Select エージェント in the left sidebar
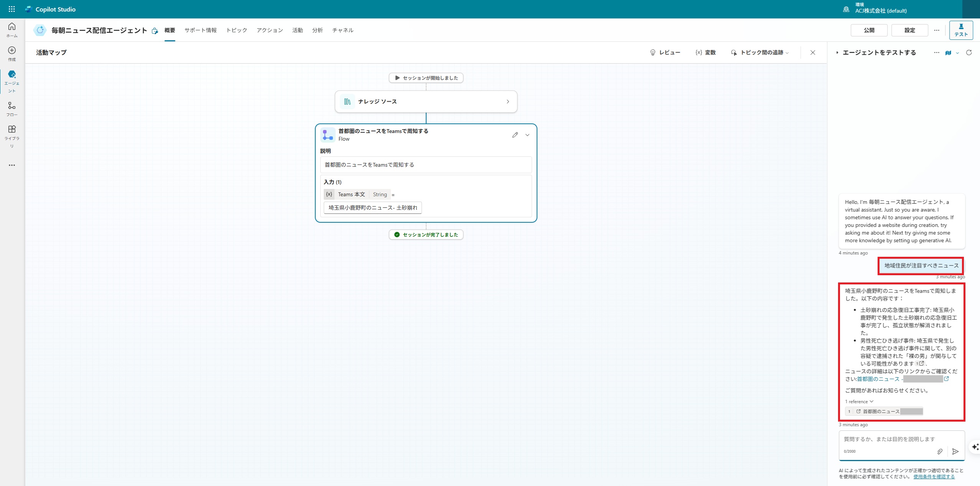 (x=12, y=81)
